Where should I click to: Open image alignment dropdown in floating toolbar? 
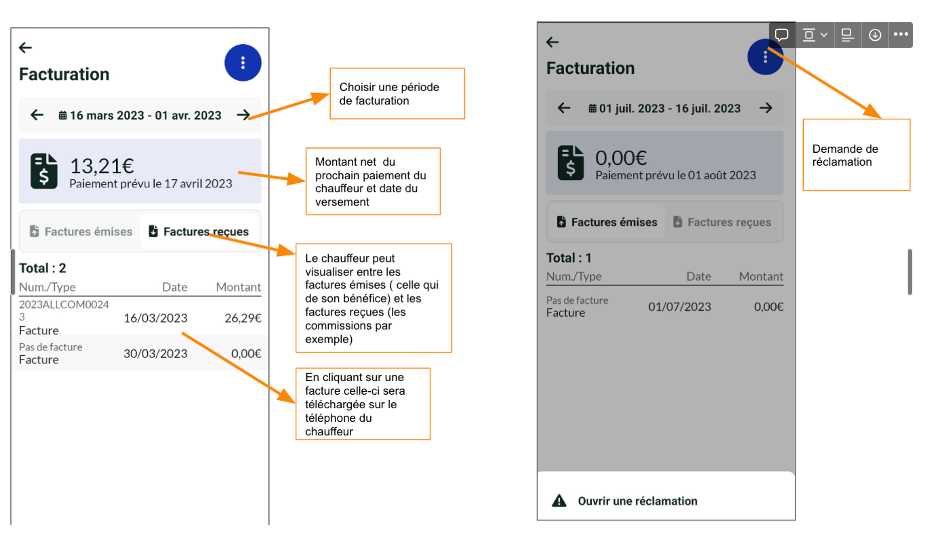click(815, 35)
